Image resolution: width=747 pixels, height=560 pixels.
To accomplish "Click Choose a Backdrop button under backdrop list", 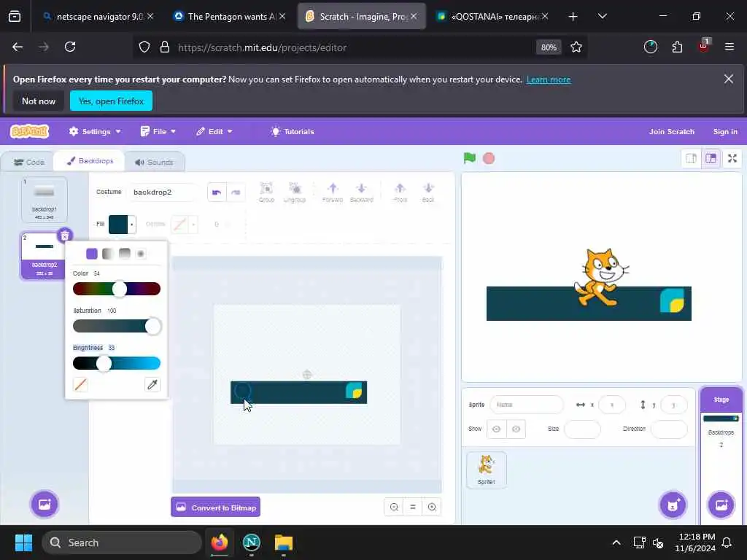I will pyautogui.click(x=44, y=505).
